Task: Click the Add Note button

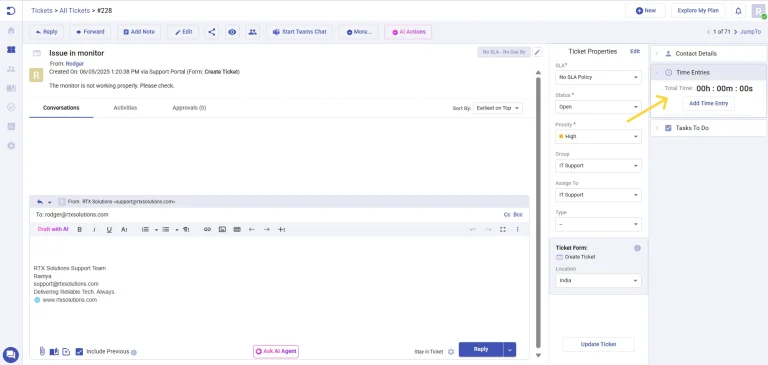Action: click(x=139, y=32)
